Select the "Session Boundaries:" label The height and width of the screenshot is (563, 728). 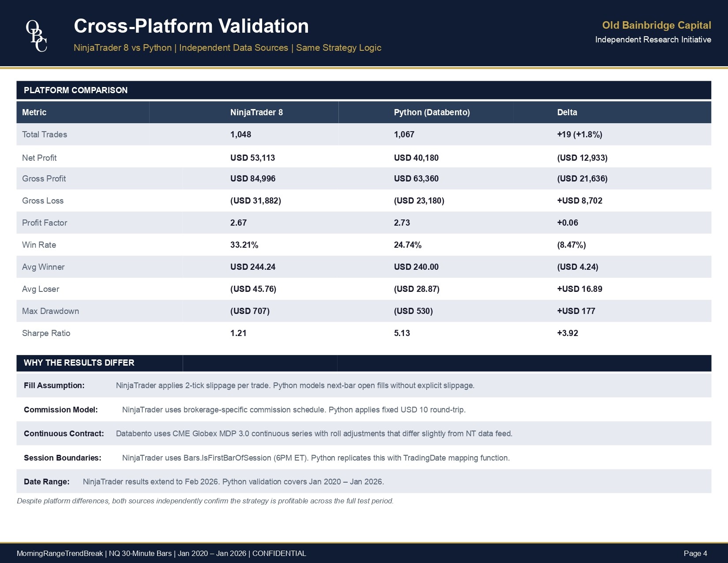click(63, 458)
